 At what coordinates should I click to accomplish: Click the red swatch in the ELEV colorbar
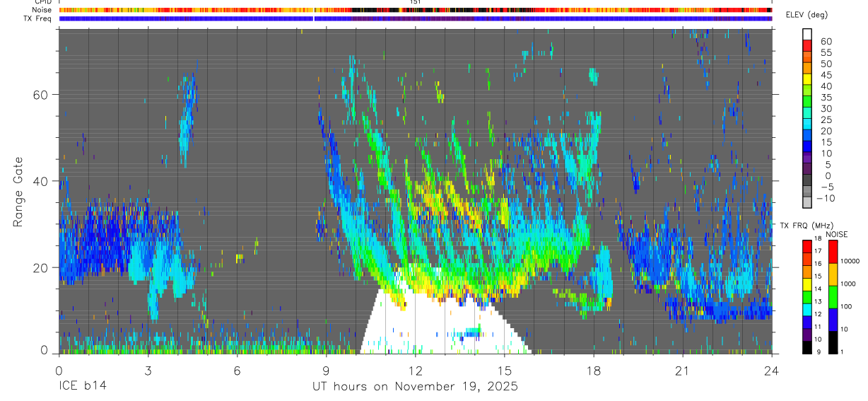coord(807,46)
